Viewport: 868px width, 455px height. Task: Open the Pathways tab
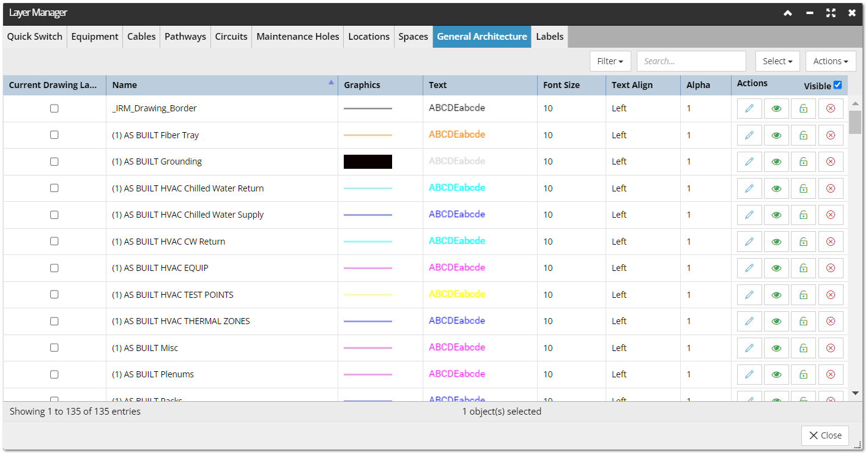click(185, 37)
